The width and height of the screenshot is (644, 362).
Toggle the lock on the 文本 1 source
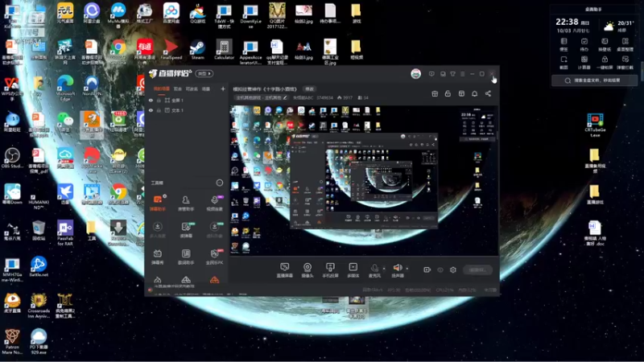pos(159,110)
